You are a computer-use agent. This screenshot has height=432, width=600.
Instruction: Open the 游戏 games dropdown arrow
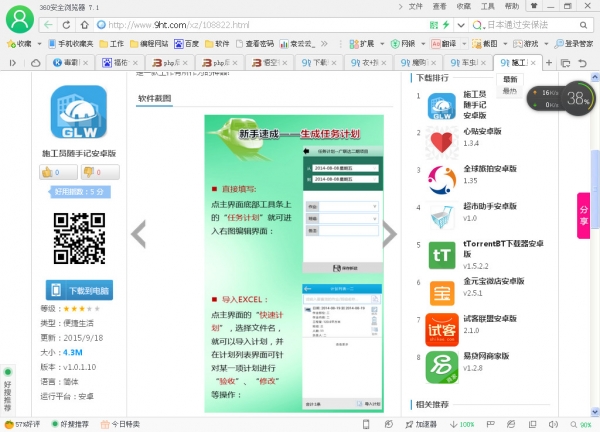546,44
